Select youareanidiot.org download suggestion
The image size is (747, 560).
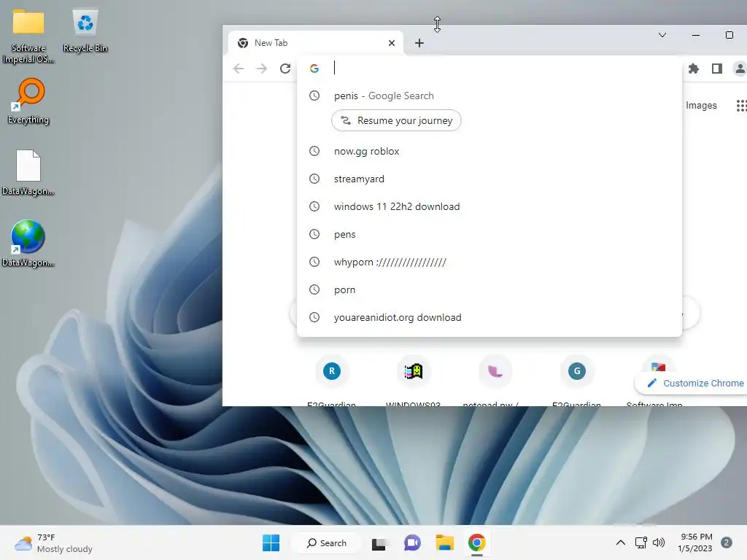[x=489, y=317]
